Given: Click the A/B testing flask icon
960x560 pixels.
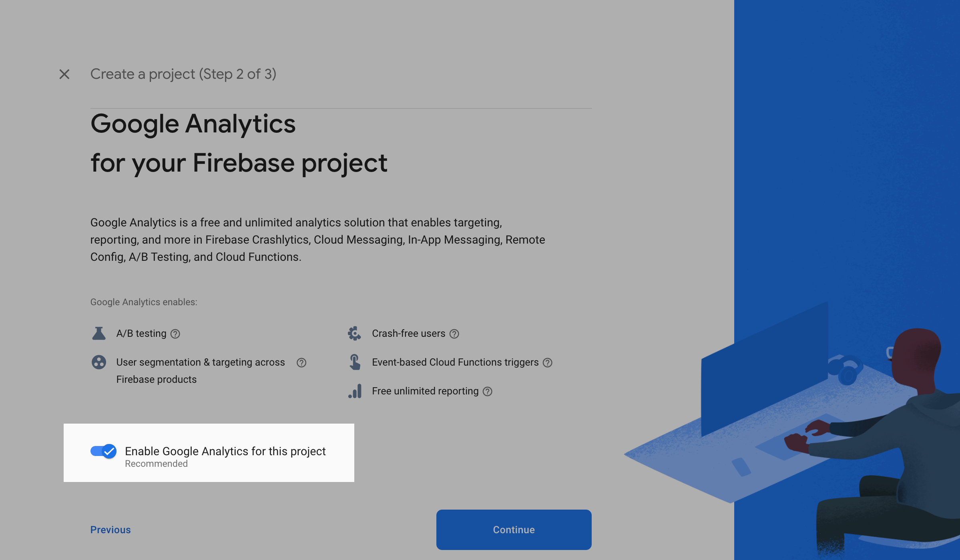Looking at the screenshot, I should coord(99,333).
